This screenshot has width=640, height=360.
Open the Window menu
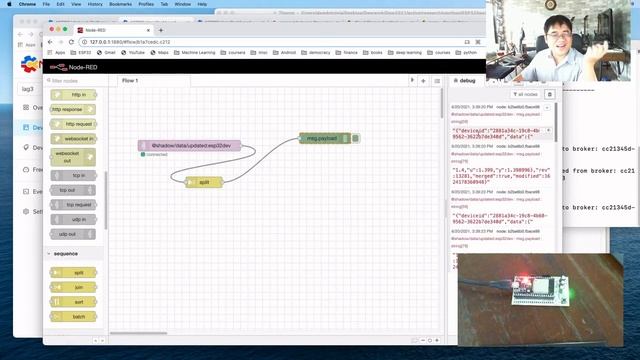coord(182,4)
